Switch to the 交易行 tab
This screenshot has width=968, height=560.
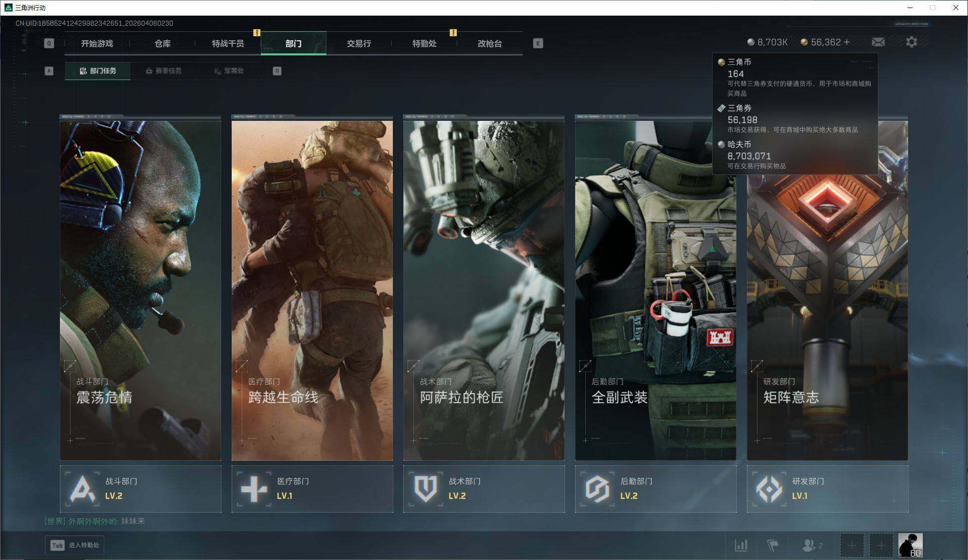tap(359, 44)
